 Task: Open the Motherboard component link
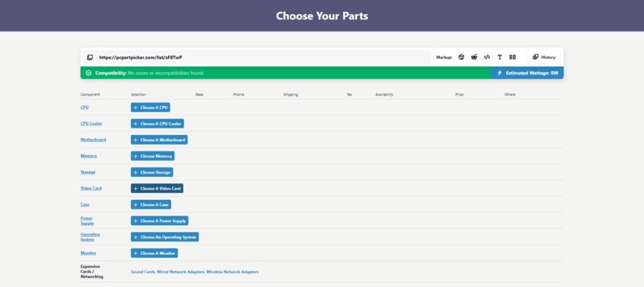(x=93, y=140)
